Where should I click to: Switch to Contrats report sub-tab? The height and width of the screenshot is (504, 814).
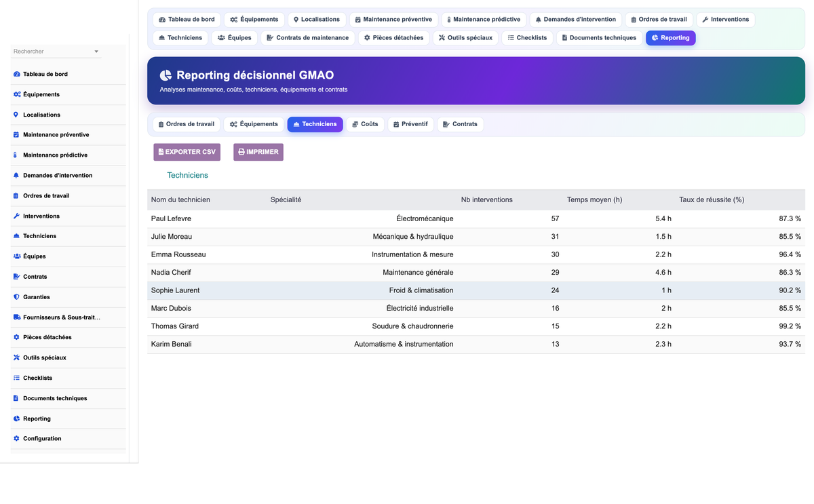460,124
